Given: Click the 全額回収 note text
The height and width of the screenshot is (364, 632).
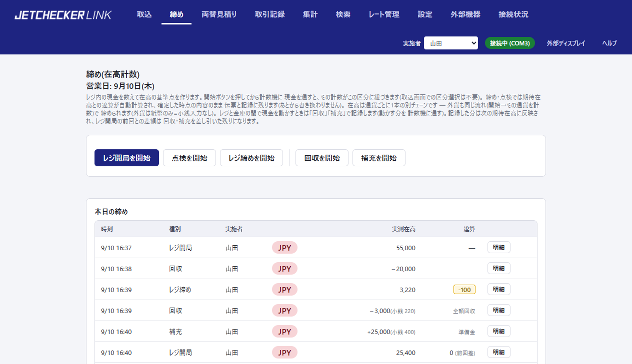Looking at the screenshot, I should tap(464, 311).
